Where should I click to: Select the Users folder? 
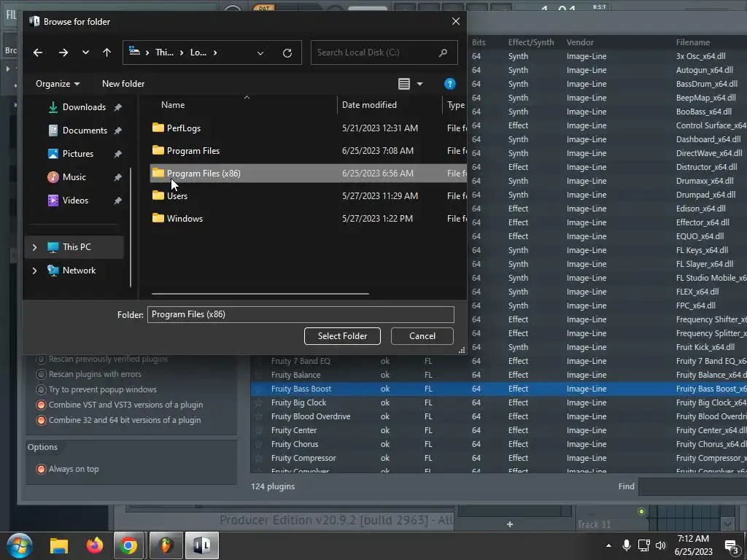point(177,196)
